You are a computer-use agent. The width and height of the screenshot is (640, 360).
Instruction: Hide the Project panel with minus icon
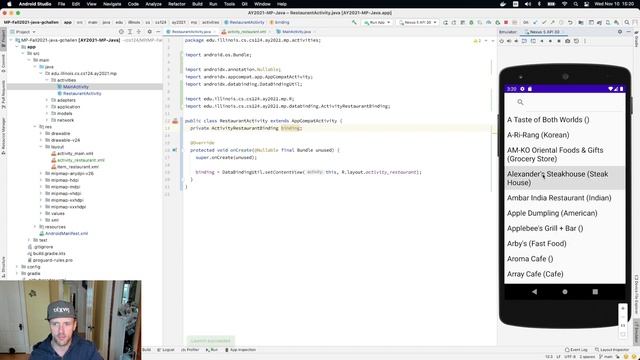point(158,32)
